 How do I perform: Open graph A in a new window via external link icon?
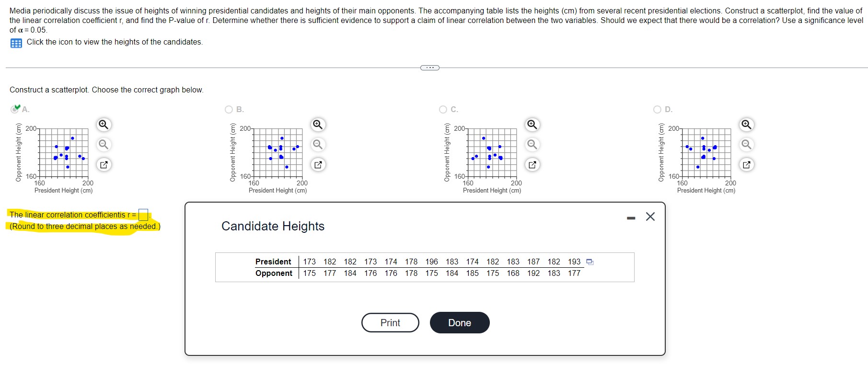tap(104, 164)
